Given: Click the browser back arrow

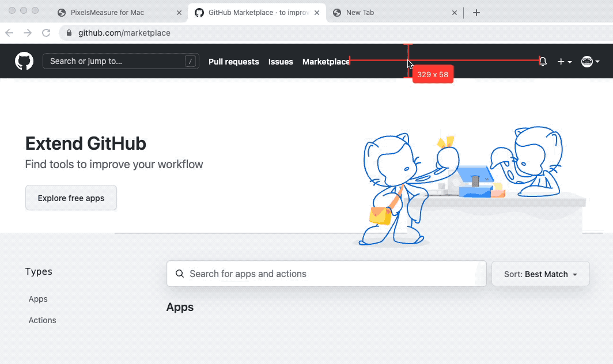Looking at the screenshot, I should (9, 33).
